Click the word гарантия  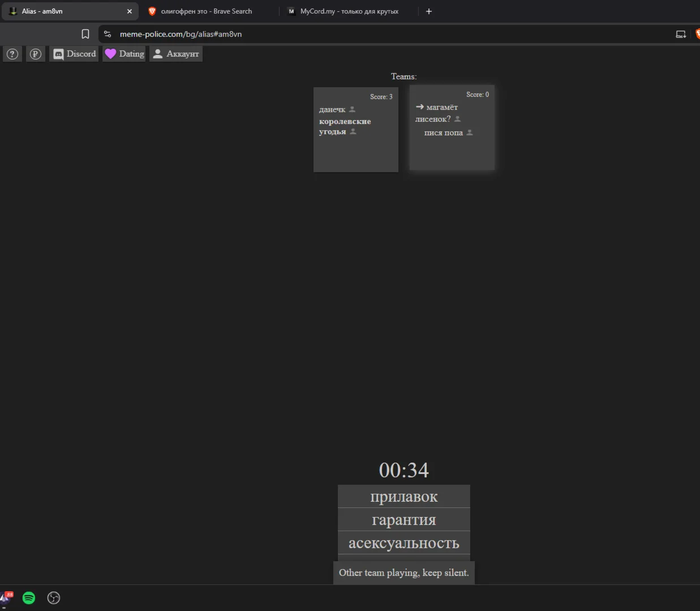[x=404, y=520]
